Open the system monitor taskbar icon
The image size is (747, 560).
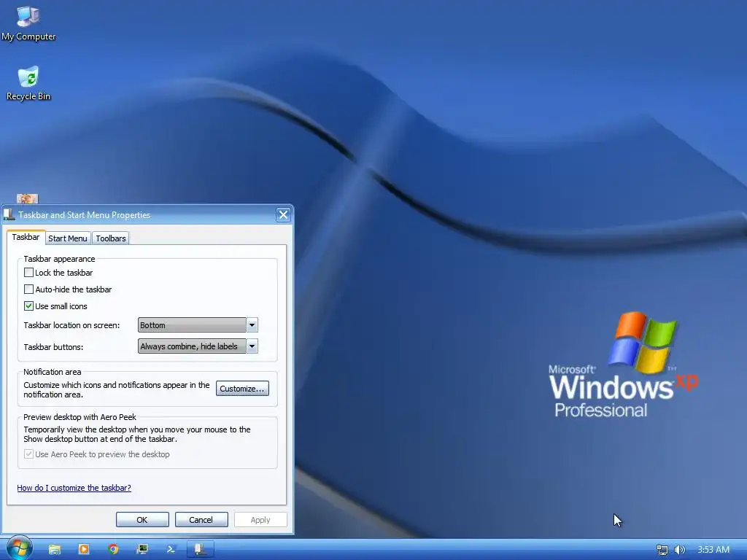142,549
